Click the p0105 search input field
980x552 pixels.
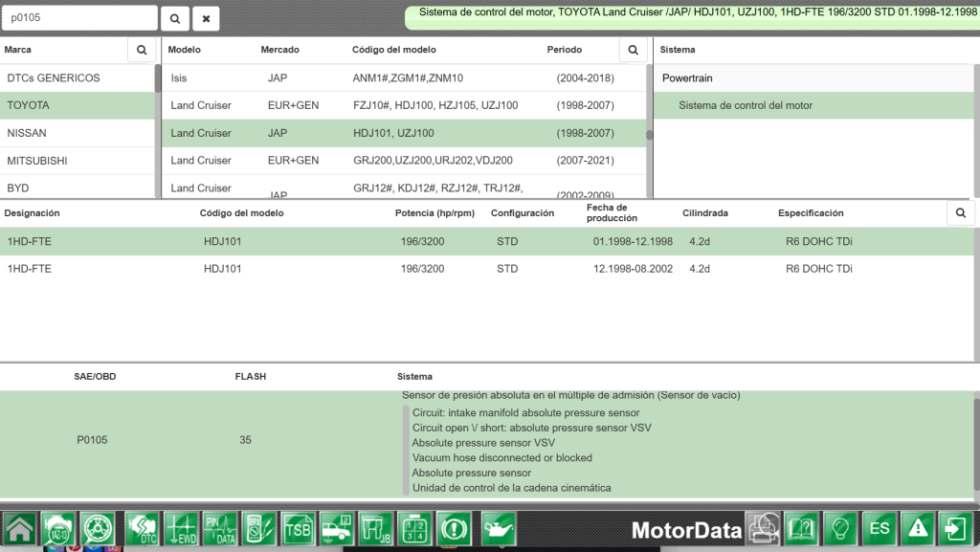point(79,18)
